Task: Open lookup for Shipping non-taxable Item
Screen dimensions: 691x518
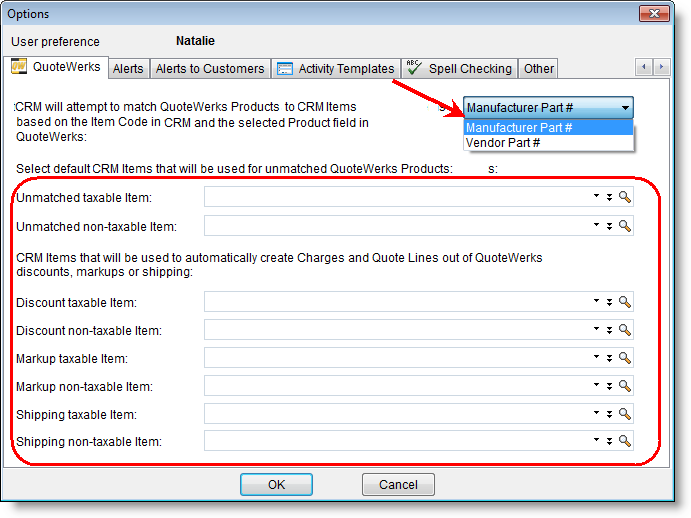Action: click(x=625, y=441)
